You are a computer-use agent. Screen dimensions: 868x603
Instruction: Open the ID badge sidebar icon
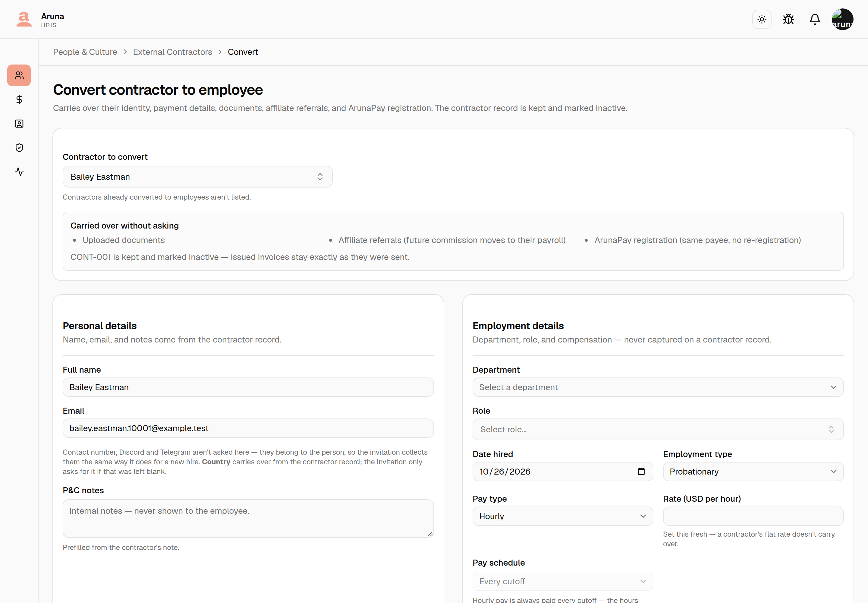point(19,124)
